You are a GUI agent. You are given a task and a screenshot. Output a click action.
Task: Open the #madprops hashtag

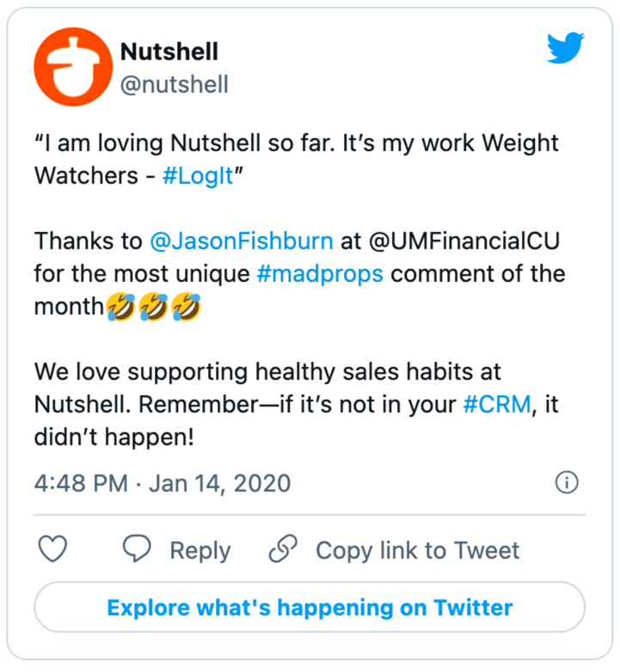coord(320,274)
